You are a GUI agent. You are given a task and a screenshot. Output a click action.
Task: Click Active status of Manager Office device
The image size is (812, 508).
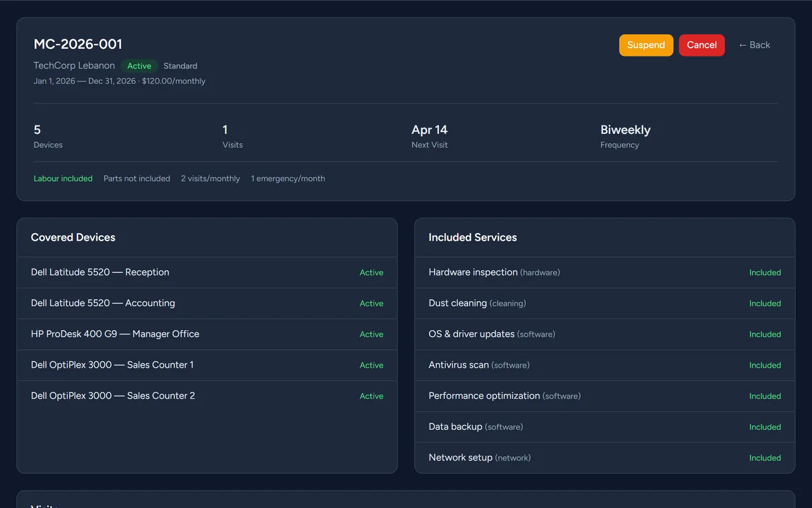point(371,335)
